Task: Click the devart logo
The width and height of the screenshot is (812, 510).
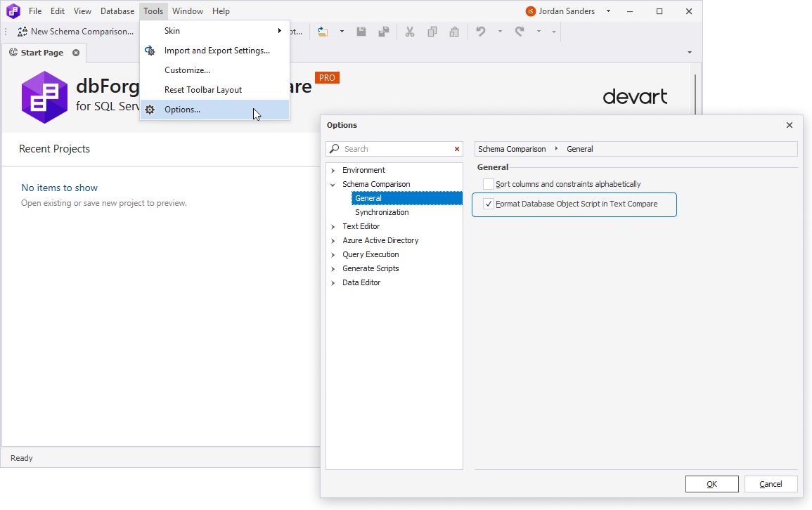Action: [x=635, y=97]
